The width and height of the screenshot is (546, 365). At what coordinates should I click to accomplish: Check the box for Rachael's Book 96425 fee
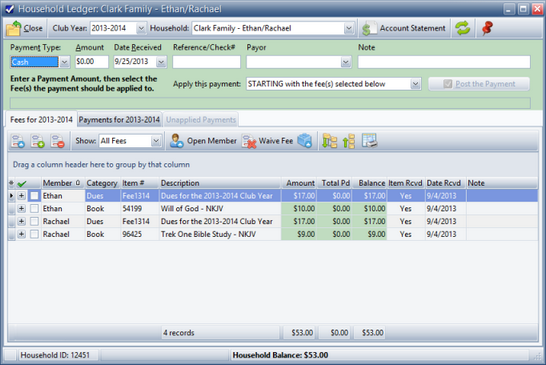coord(34,234)
